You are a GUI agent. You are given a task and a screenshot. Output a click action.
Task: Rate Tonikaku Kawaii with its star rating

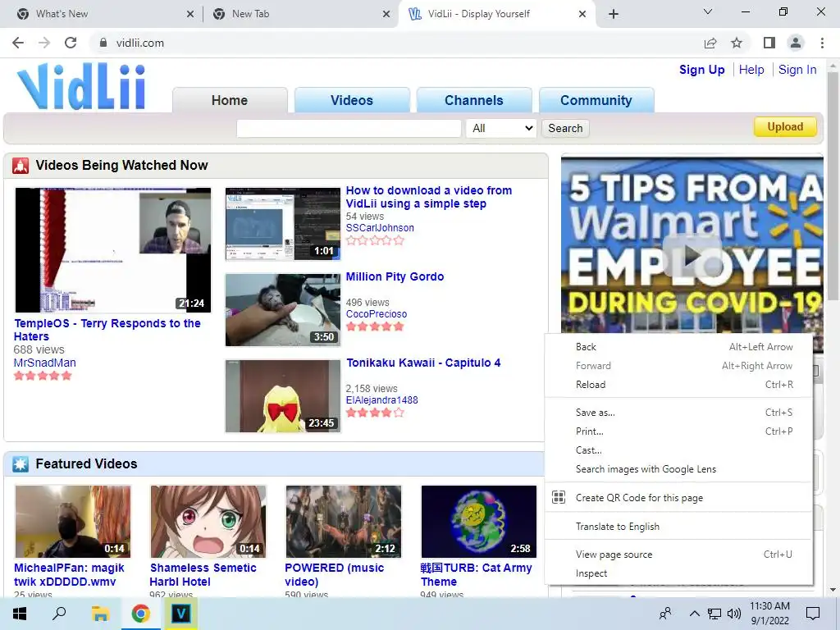pyautogui.click(x=375, y=413)
